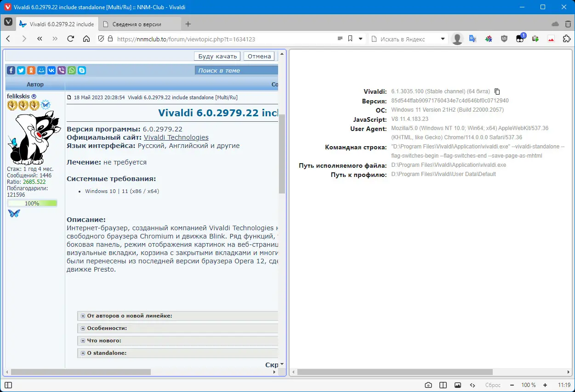This screenshot has height=392, width=575.
Task: Open the Google Translate extension
Action: (x=473, y=39)
